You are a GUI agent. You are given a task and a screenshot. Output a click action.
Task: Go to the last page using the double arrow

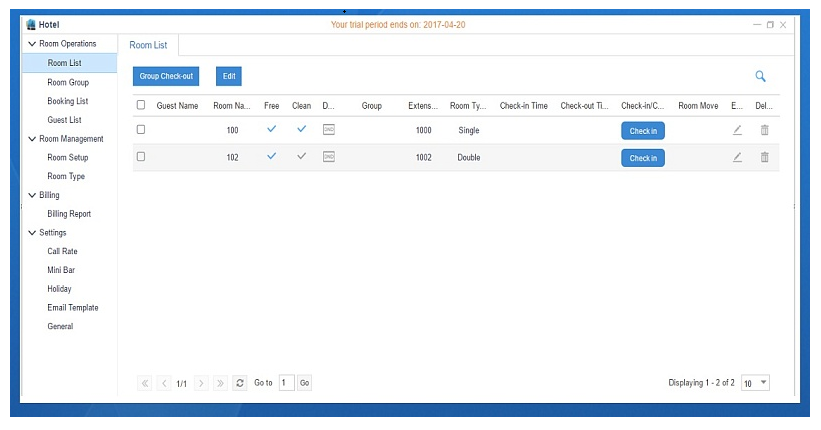[x=220, y=383]
